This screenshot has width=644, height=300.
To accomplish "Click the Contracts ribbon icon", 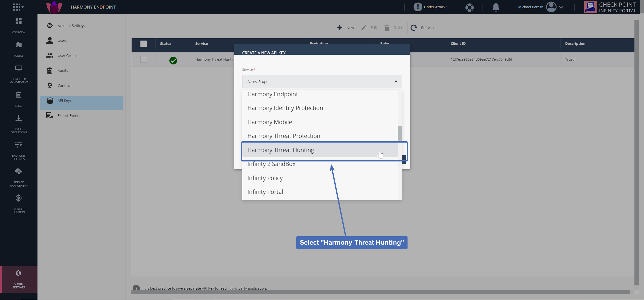I will (x=50, y=86).
